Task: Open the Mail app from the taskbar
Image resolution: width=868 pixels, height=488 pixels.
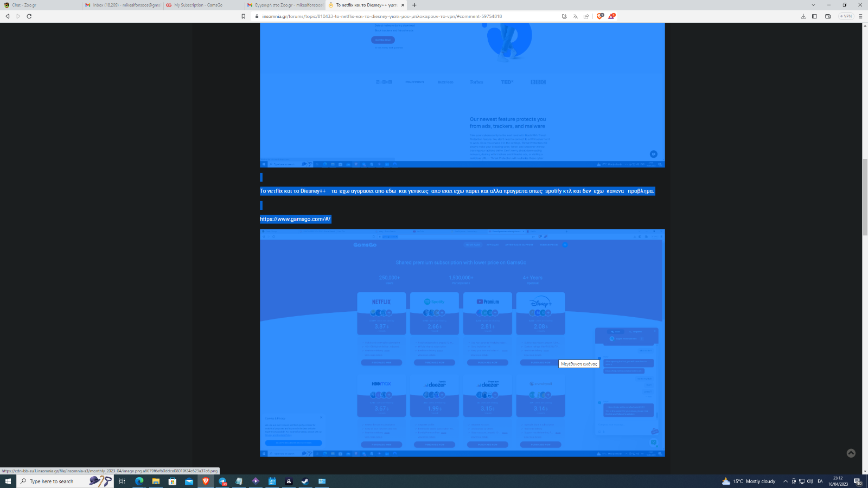Action: (189, 481)
